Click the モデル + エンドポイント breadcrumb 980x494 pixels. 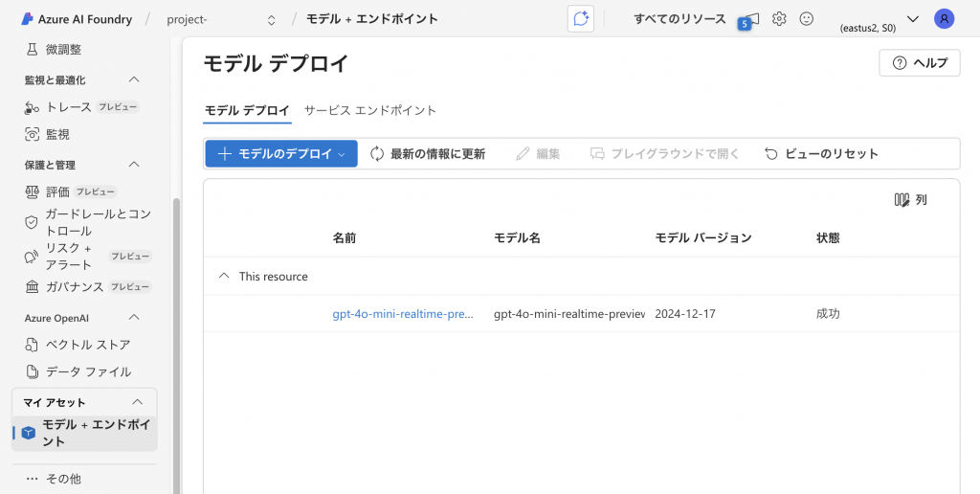pyautogui.click(x=372, y=19)
